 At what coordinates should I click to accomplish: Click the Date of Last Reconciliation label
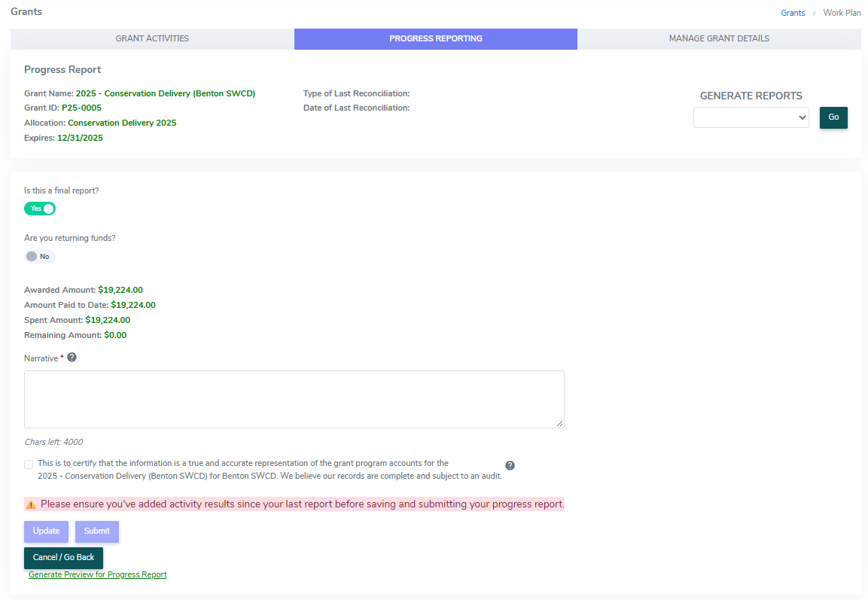357,108
